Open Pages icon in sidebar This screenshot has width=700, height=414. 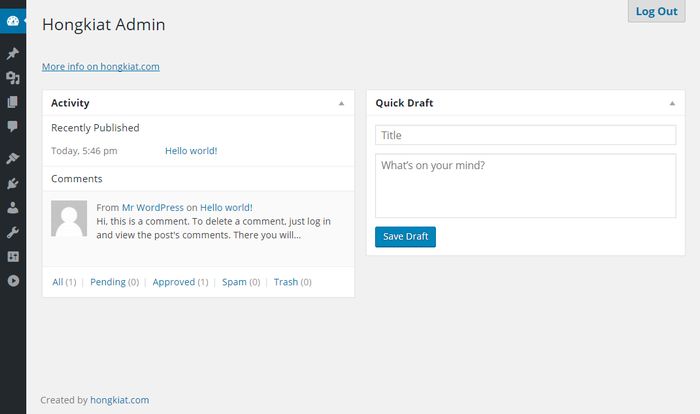[13, 102]
